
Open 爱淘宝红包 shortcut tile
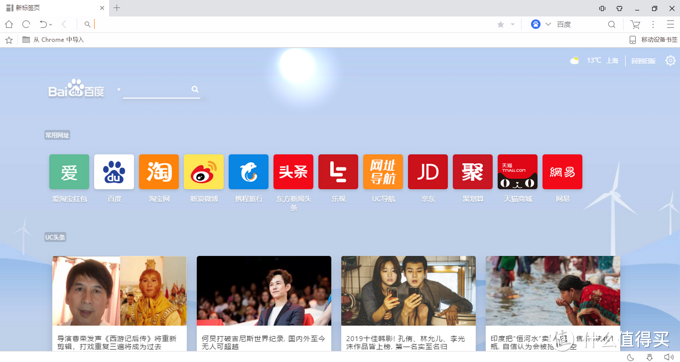click(x=69, y=172)
